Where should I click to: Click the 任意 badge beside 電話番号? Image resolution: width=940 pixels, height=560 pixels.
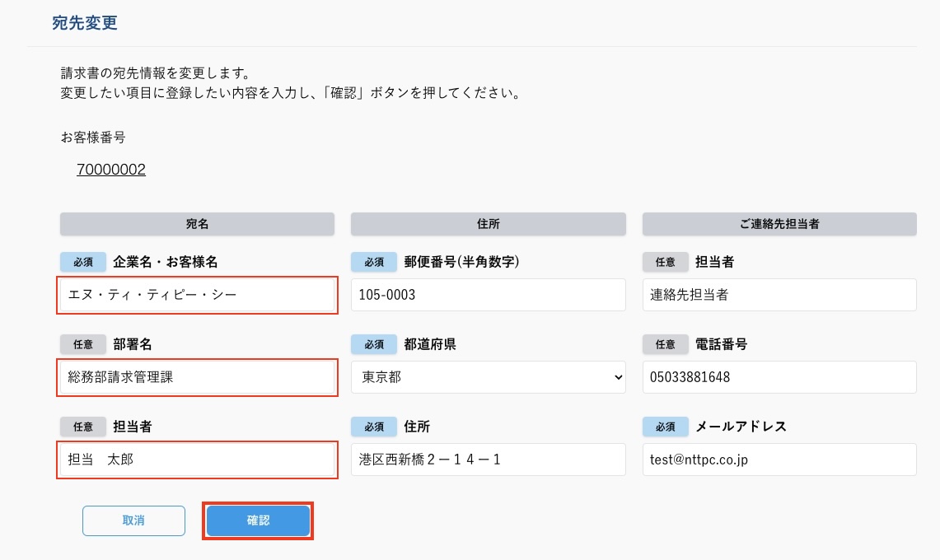pos(665,344)
